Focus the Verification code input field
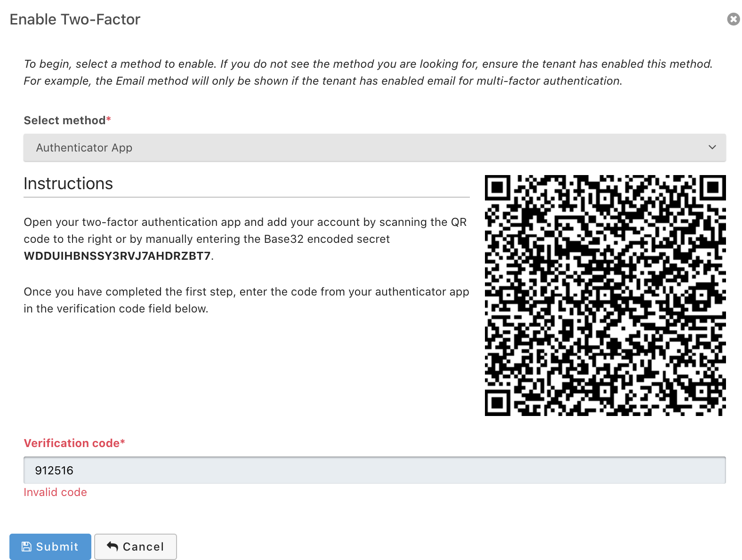 (x=374, y=470)
